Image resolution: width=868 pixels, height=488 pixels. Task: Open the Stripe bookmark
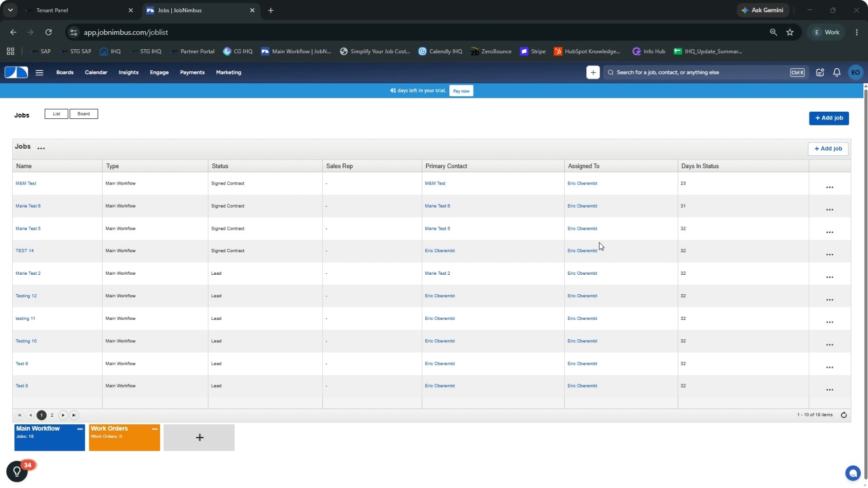(x=532, y=51)
